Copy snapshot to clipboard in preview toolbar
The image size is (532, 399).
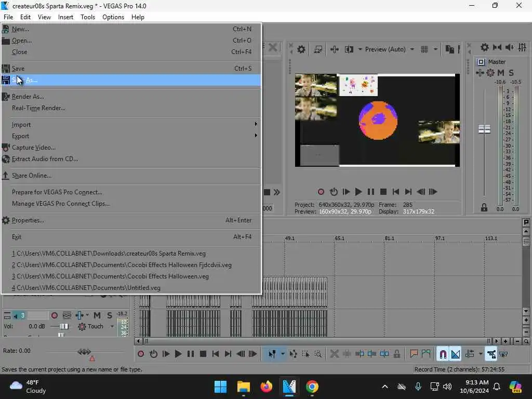[449, 49]
